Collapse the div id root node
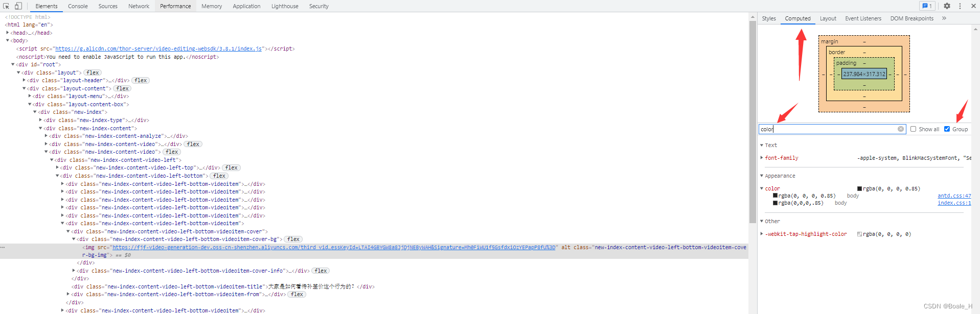This screenshot has width=980, height=314. click(x=13, y=64)
